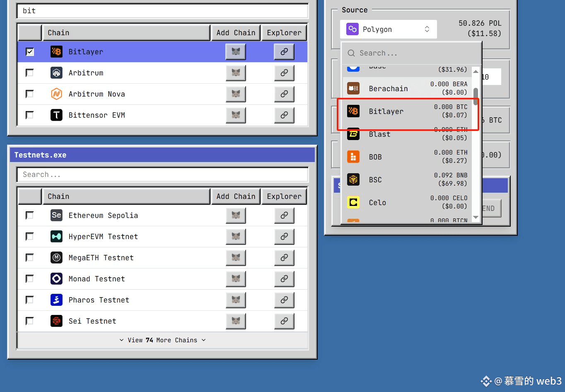Image resolution: width=565 pixels, height=392 pixels.
Task: Click the source list scrollbar up arrow
Action: tap(476, 71)
